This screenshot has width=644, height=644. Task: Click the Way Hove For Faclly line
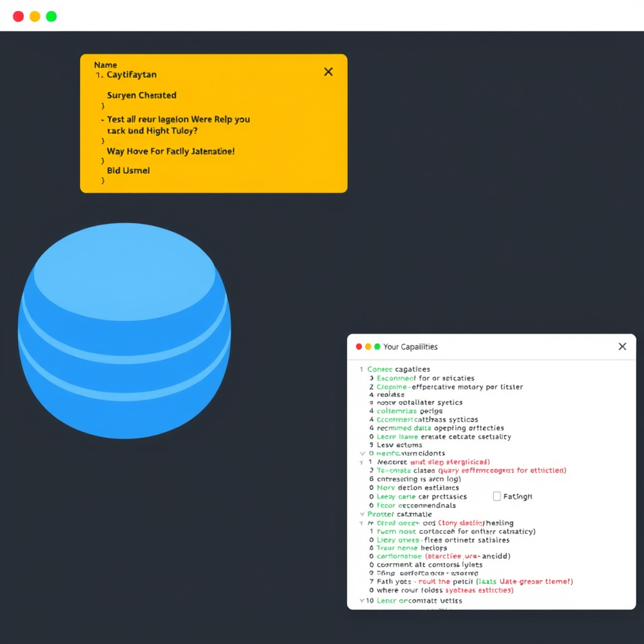point(170,151)
